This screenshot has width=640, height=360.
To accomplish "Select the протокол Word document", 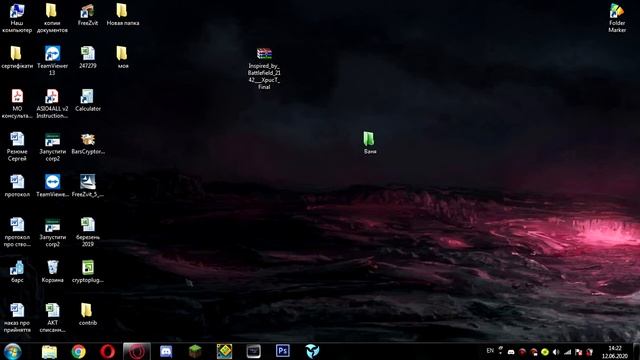I will (17, 186).
